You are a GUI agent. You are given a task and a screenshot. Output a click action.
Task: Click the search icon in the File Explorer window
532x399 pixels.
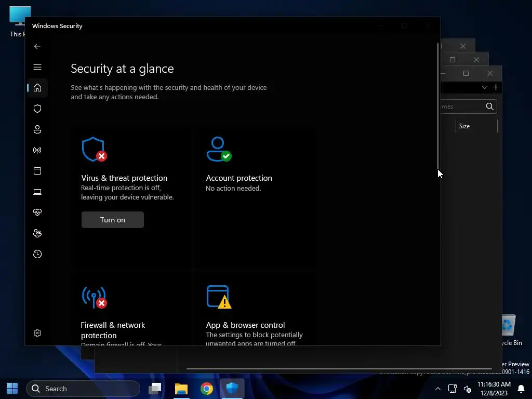pos(489,107)
